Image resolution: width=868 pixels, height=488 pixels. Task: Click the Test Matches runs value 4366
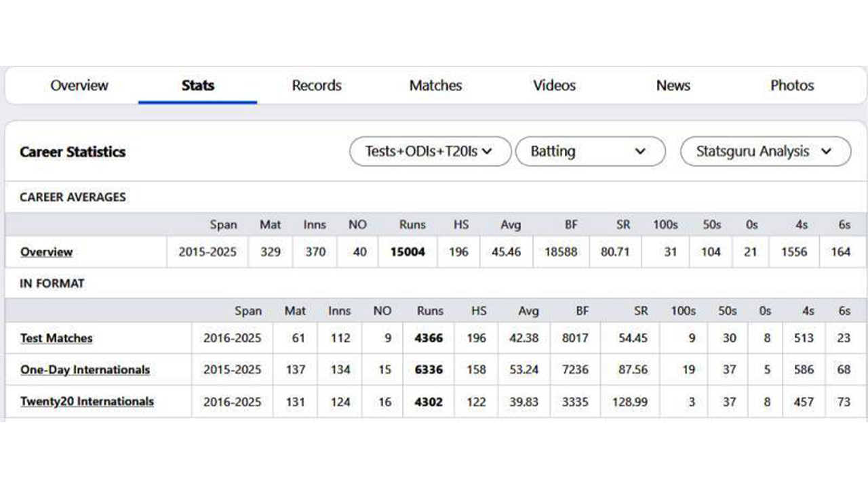(x=429, y=338)
